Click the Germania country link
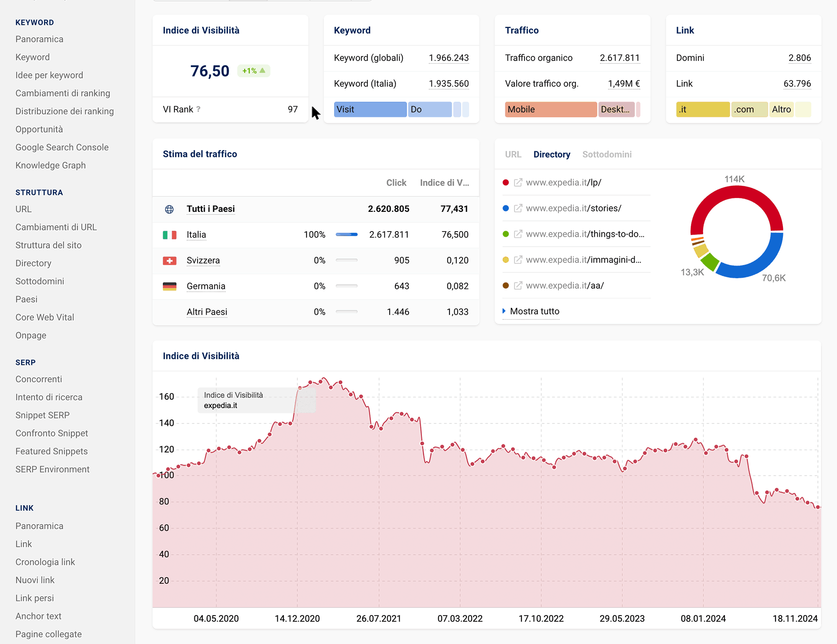 (x=206, y=286)
